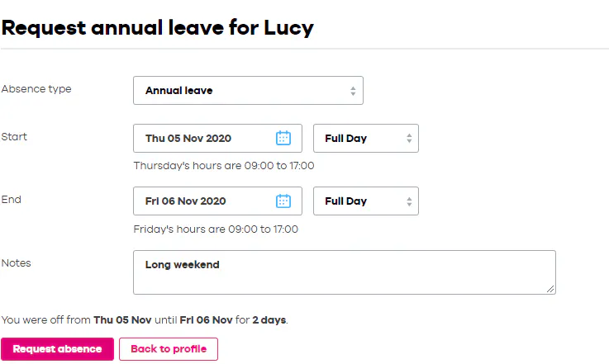609x364 pixels.
Task: Click the Notes field label
Action: coord(16,262)
